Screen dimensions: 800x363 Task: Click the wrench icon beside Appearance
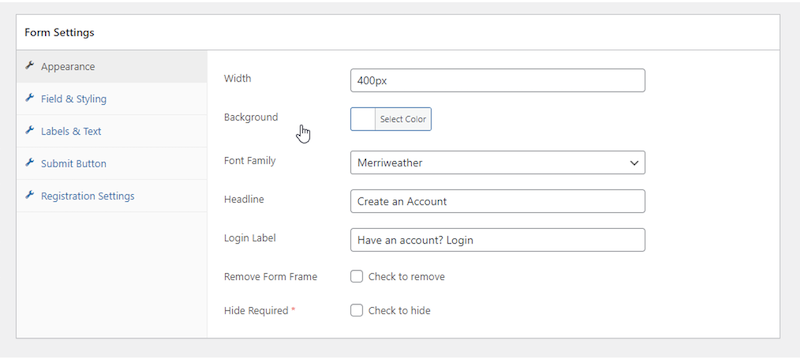point(30,66)
